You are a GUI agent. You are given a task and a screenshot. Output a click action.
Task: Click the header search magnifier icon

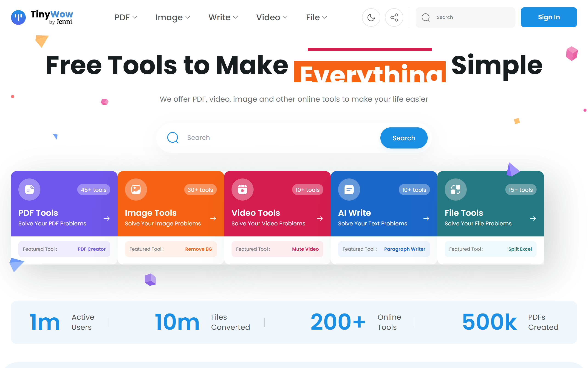coord(426,17)
